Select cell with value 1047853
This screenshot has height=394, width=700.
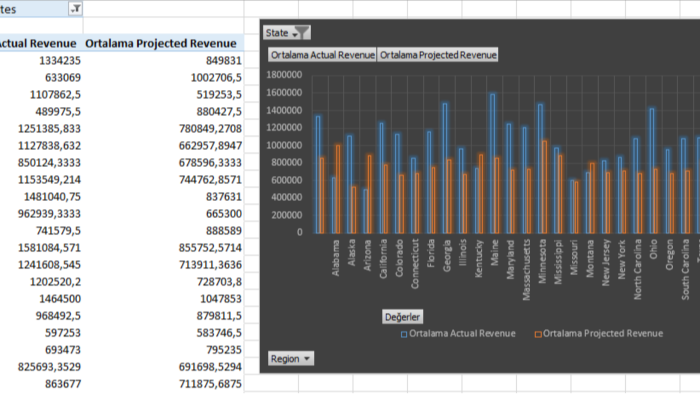163,299
